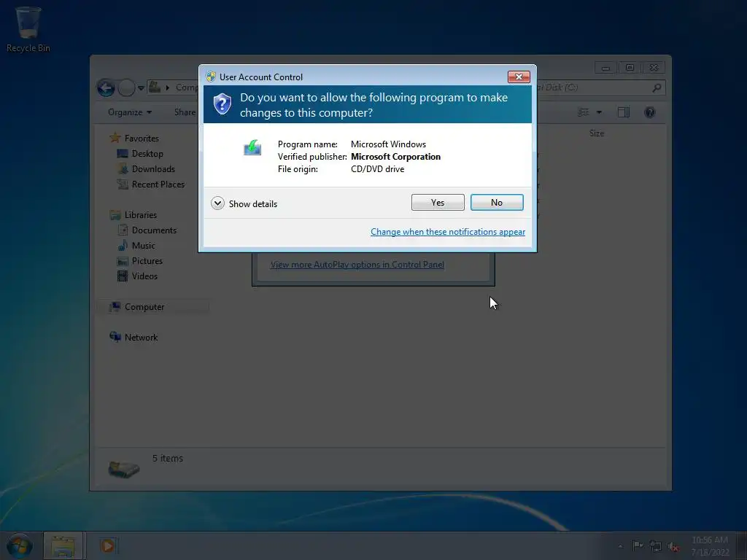Viewport: 747px width, 560px height.
Task: Click the Windows Start button
Action: click(x=20, y=545)
